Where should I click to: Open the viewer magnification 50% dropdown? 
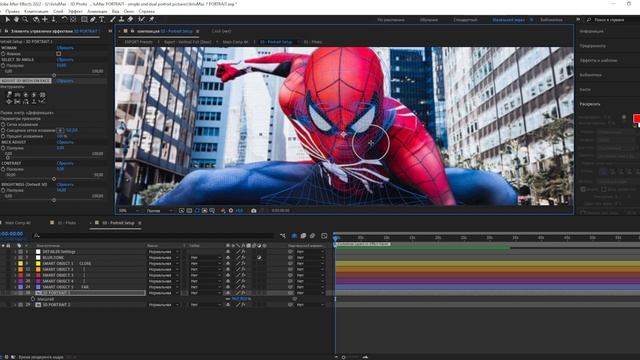click(x=129, y=211)
